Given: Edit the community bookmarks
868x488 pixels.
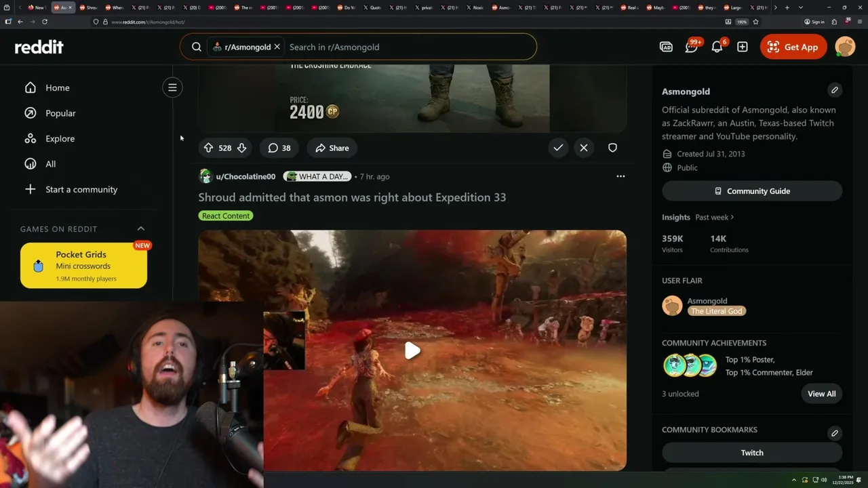Looking at the screenshot, I should pos(835,433).
